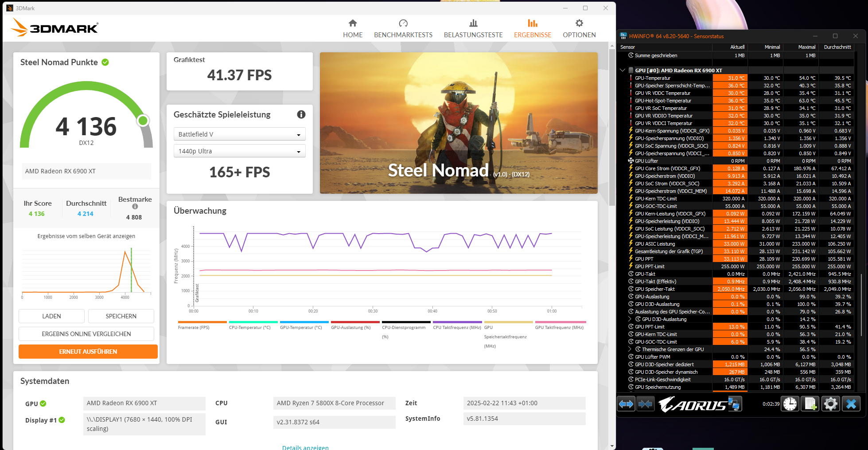868x450 pixels.
Task: Collapse the GPU [#0] AMD Radeon sensor group
Action: 623,70
